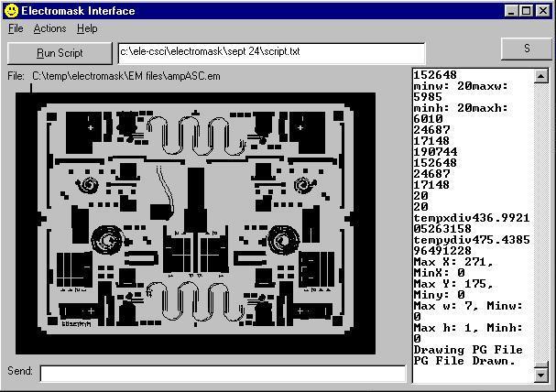Open the Actions menu
556x392 pixels.
point(49,29)
